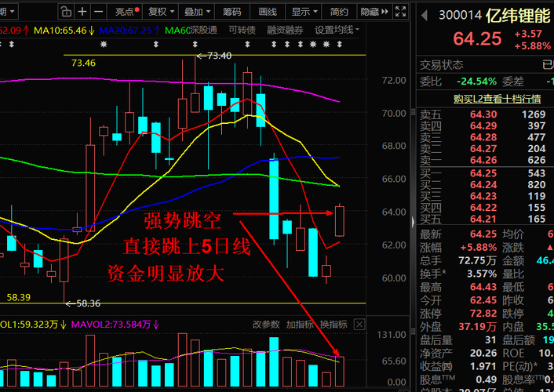Image resolution: width=554 pixels, height=392 pixels.
Task: Click the 换手 value 3.57%
Action: [x=482, y=274]
